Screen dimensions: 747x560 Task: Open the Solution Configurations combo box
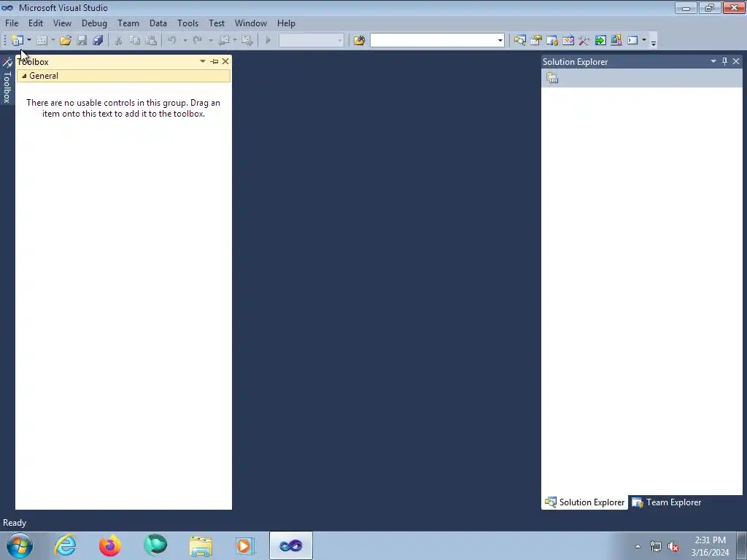[311, 41]
